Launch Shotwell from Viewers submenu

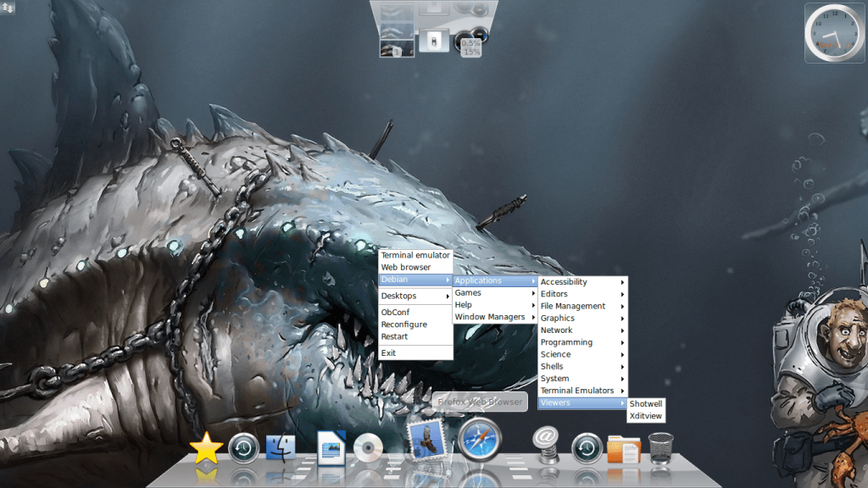tap(645, 404)
